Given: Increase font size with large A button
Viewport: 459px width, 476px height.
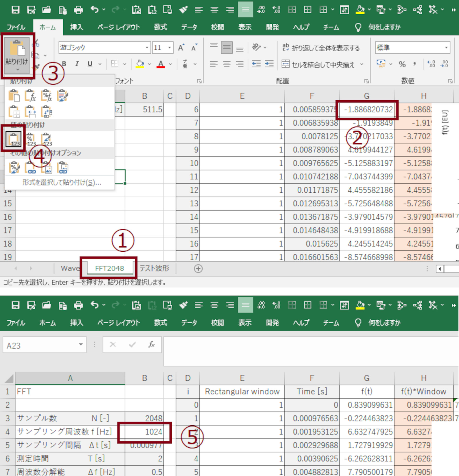Looking at the screenshot, I should point(181,47).
